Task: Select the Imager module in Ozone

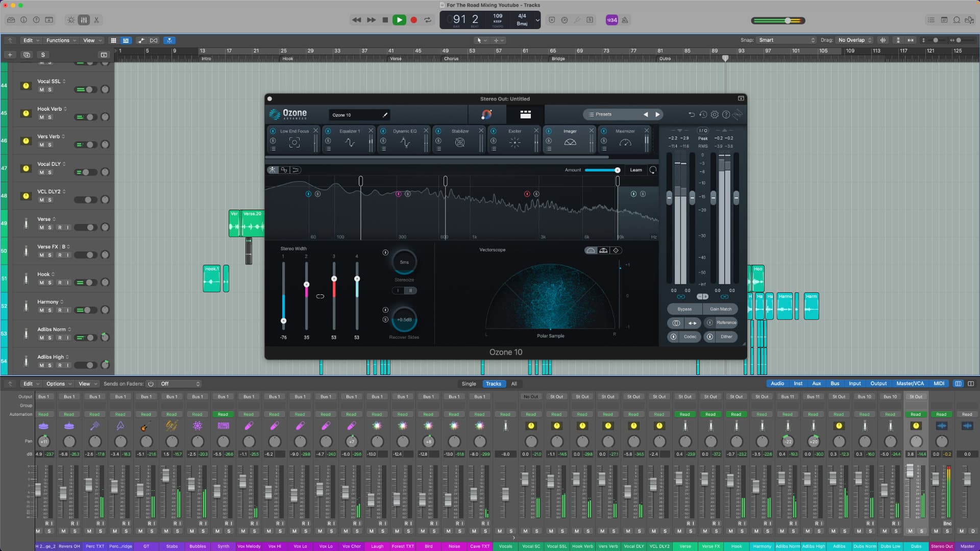Action: click(x=570, y=139)
